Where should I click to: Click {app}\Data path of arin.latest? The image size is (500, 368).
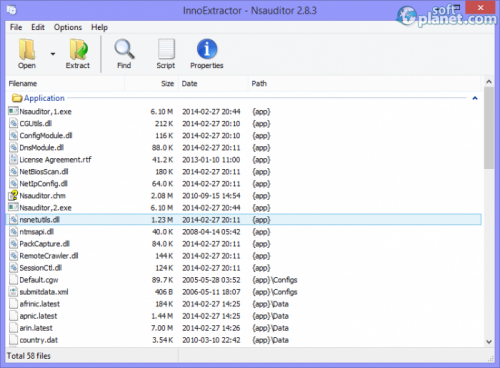coord(270,328)
